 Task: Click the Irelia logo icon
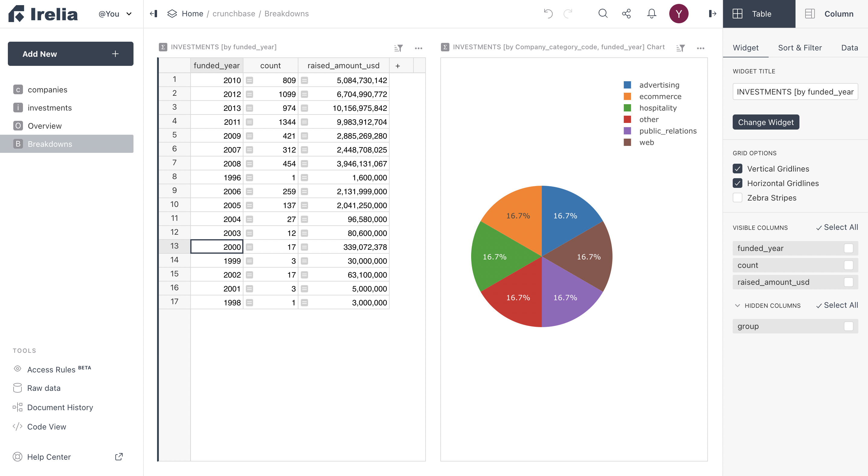click(16, 14)
